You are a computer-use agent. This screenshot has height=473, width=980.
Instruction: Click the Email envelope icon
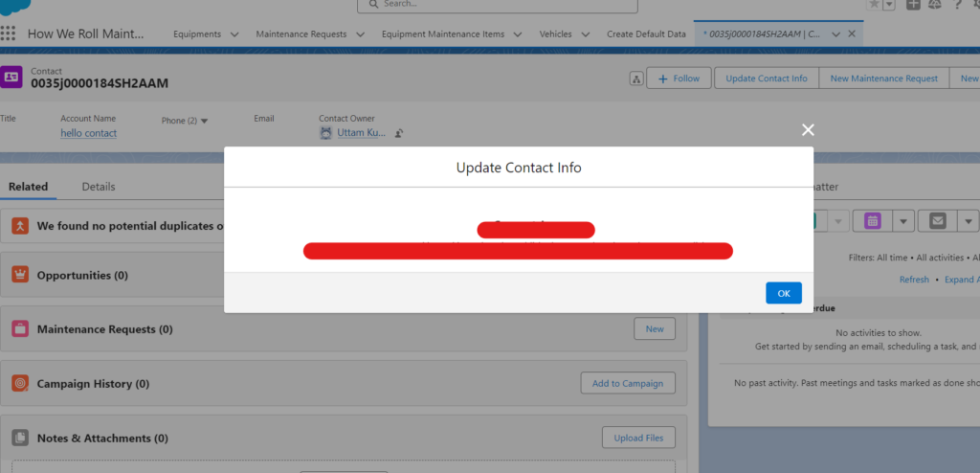pyautogui.click(x=938, y=220)
